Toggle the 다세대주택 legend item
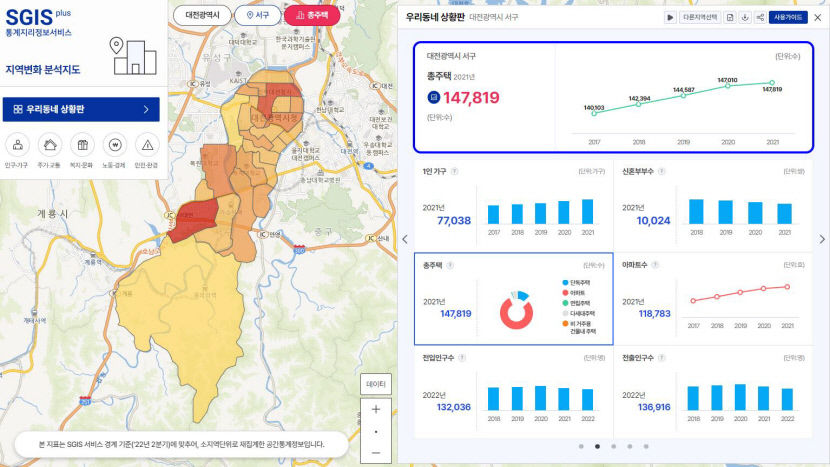 (x=579, y=313)
